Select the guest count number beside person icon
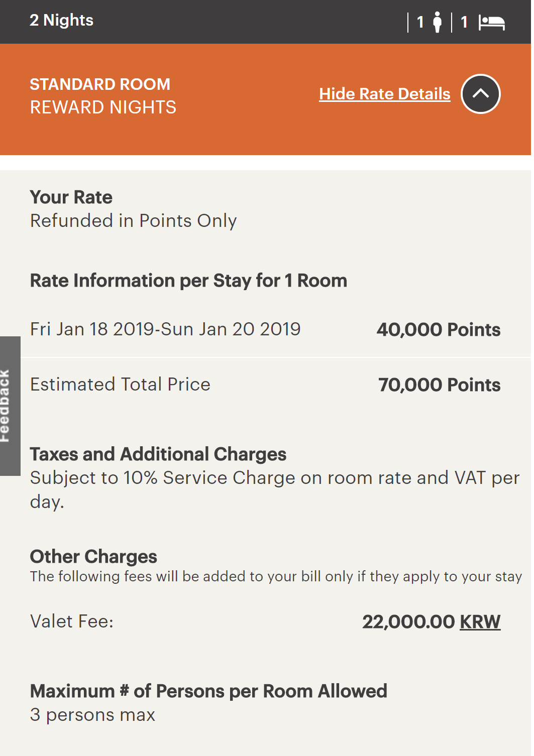The image size is (534, 756). pos(420,22)
